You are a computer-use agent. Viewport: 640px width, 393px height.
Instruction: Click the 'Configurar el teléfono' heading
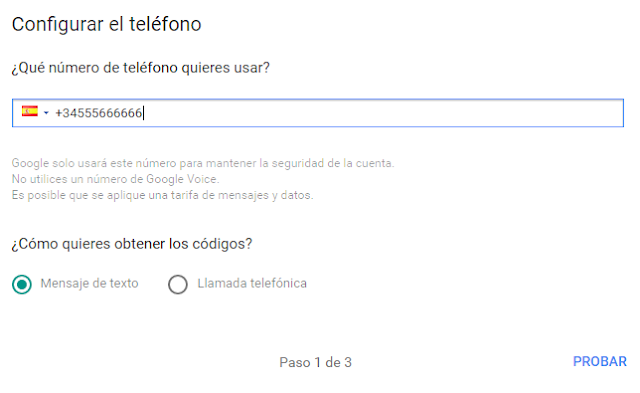click(107, 24)
